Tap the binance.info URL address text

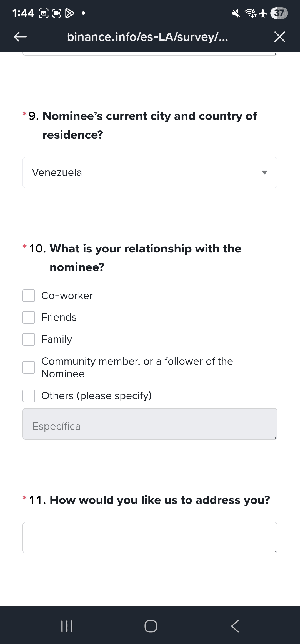[x=147, y=37]
